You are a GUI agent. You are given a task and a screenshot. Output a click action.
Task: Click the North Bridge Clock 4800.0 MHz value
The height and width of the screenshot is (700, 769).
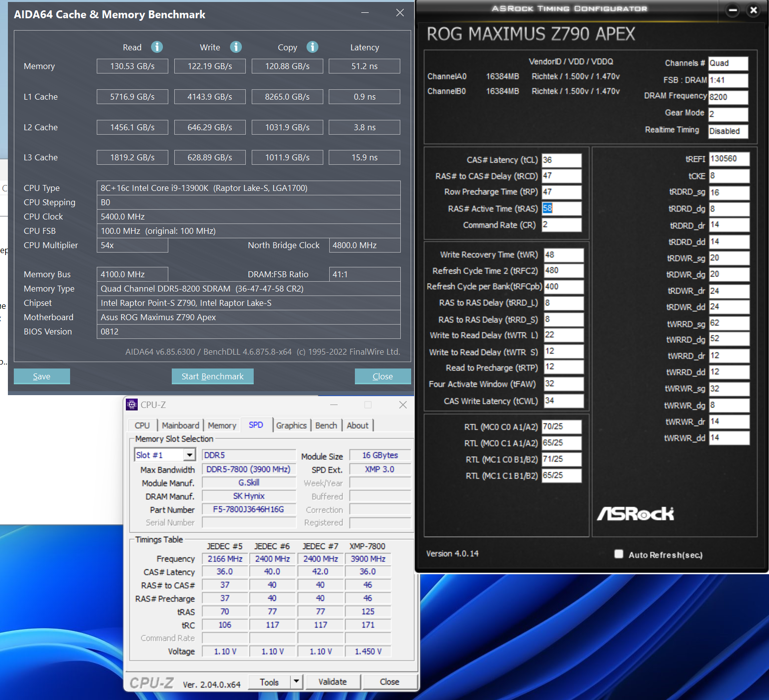pyautogui.click(x=364, y=245)
